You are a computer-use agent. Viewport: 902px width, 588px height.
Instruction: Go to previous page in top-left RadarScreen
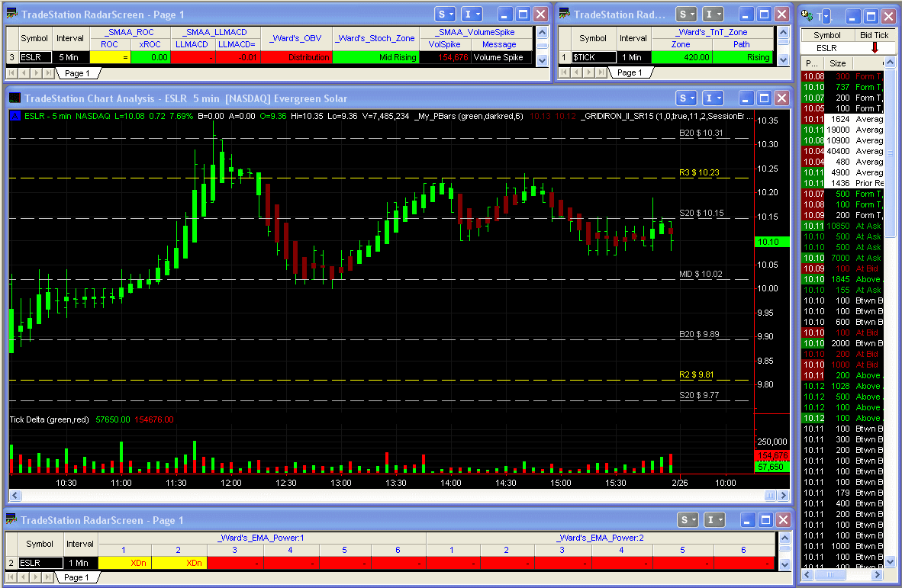coord(24,73)
